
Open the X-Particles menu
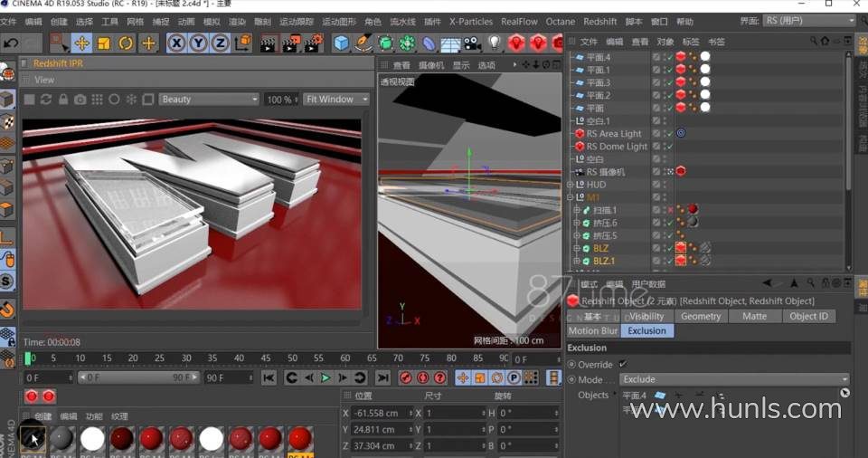coord(470,22)
